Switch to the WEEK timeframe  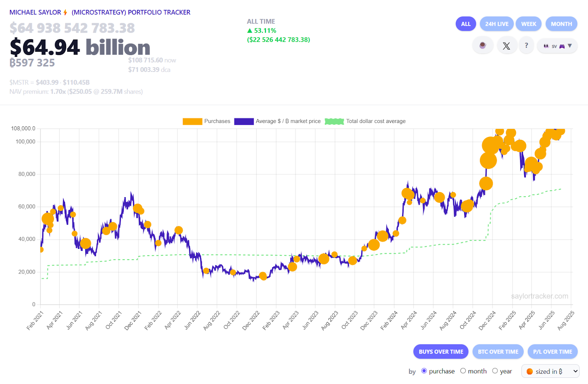tap(528, 24)
